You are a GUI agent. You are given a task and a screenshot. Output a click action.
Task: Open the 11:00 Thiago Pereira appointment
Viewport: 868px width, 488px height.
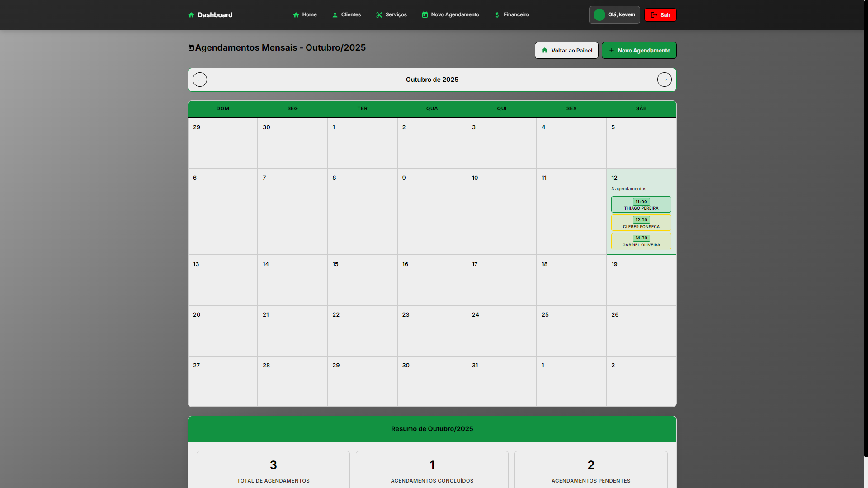click(x=641, y=205)
